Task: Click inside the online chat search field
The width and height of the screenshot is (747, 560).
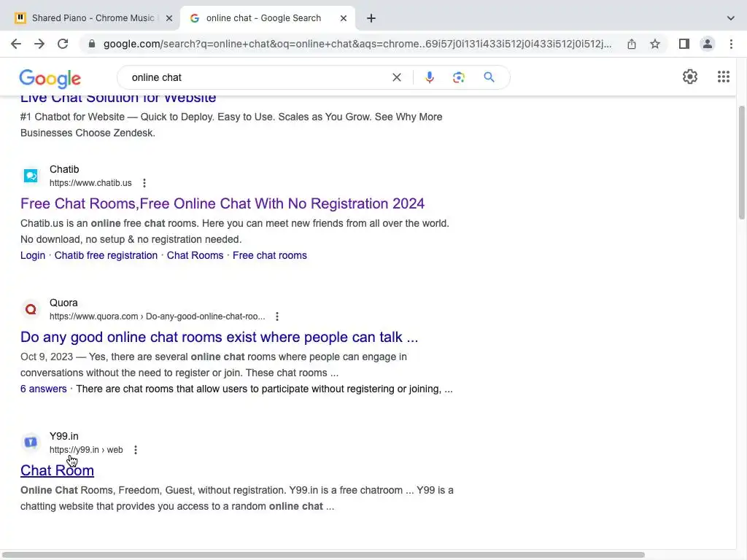Action: click(258, 77)
